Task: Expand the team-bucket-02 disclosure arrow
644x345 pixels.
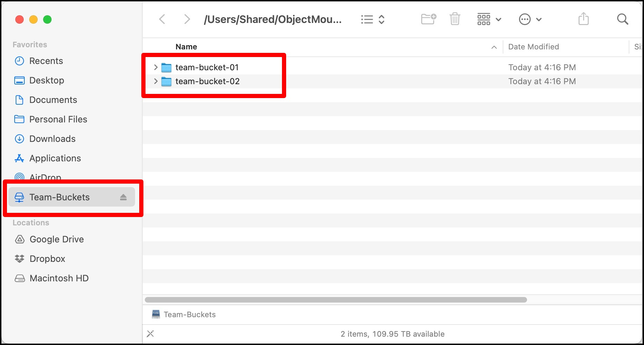Action: (156, 81)
